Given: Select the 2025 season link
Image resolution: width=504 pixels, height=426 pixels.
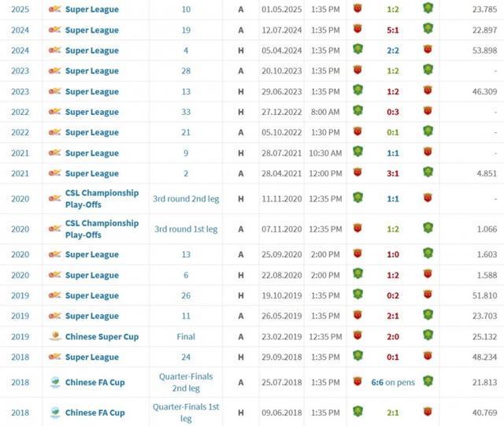Looking at the screenshot, I should coord(20,9).
